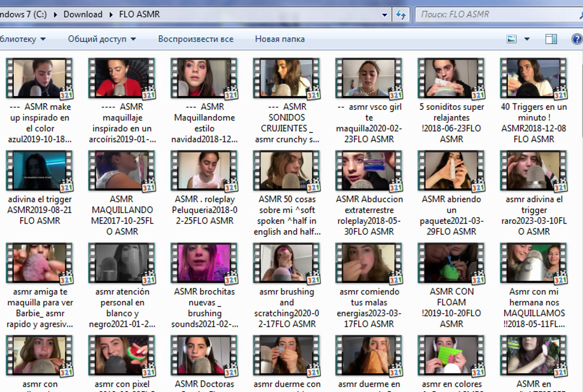
Task: Click the refresh button next to address bar
Action: click(x=401, y=15)
